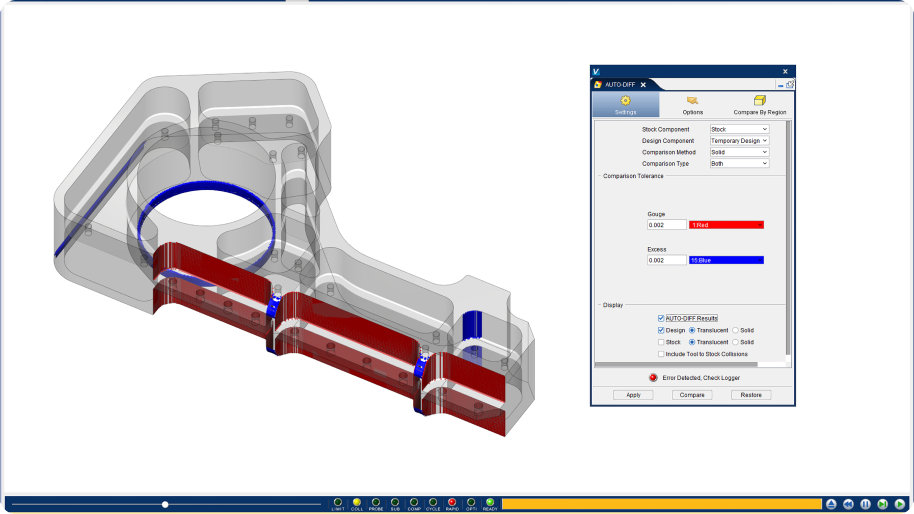Image resolution: width=914 pixels, height=514 pixels.
Task: Click the LIMIT status indicator light
Action: 338,502
